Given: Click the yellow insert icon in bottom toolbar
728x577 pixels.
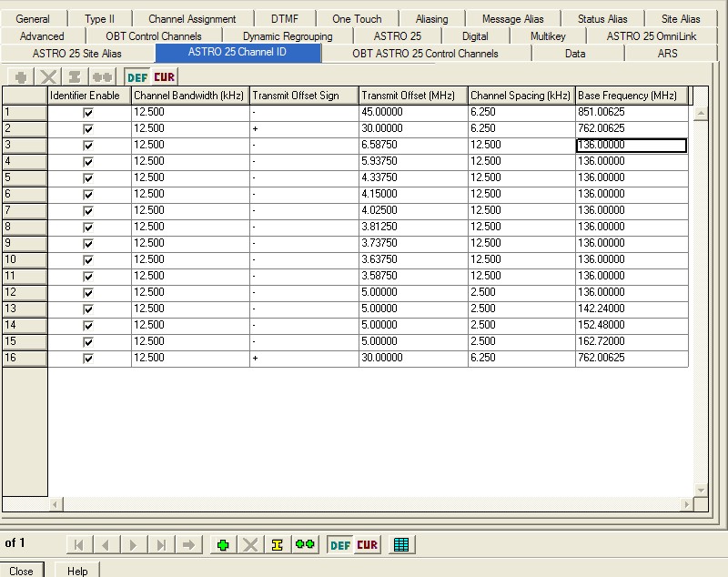Looking at the screenshot, I should click(x=278, y=544).
